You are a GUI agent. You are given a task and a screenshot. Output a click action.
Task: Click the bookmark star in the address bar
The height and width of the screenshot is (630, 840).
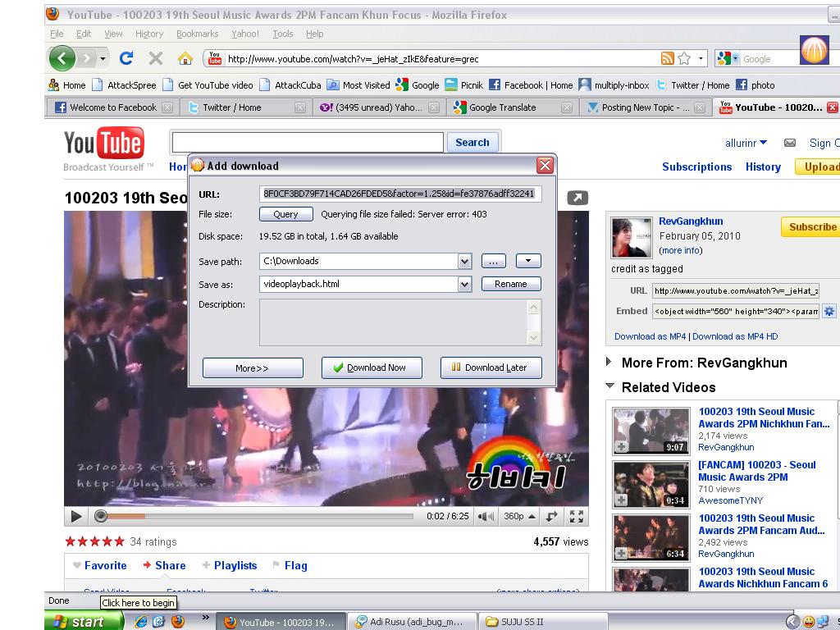click(684, 58)
